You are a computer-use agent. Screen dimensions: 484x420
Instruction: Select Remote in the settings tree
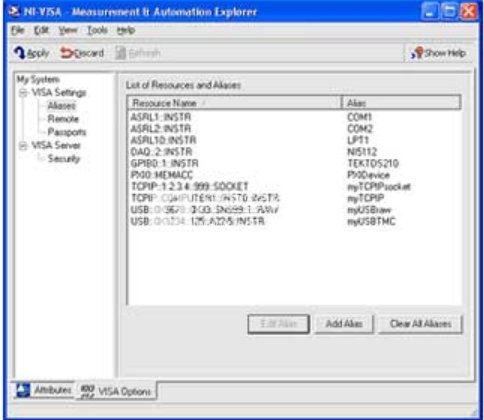click(x=63, y=119)
